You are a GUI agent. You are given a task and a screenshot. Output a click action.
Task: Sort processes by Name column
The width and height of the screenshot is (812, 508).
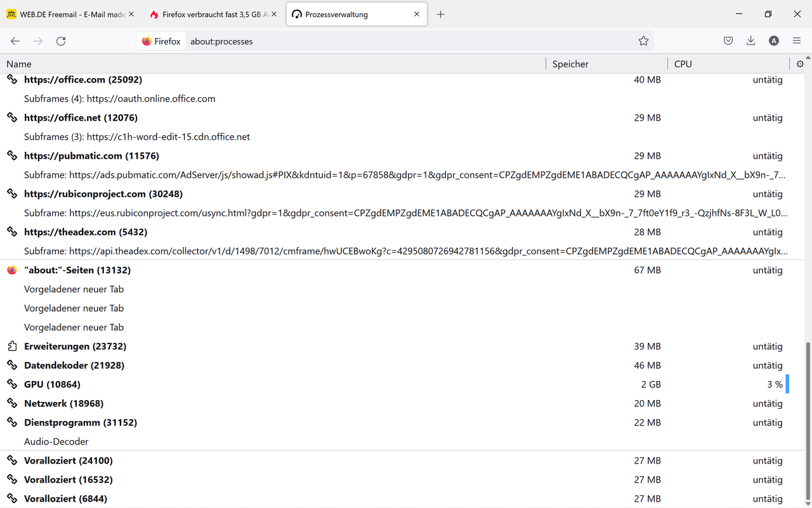tap(273, 63)
